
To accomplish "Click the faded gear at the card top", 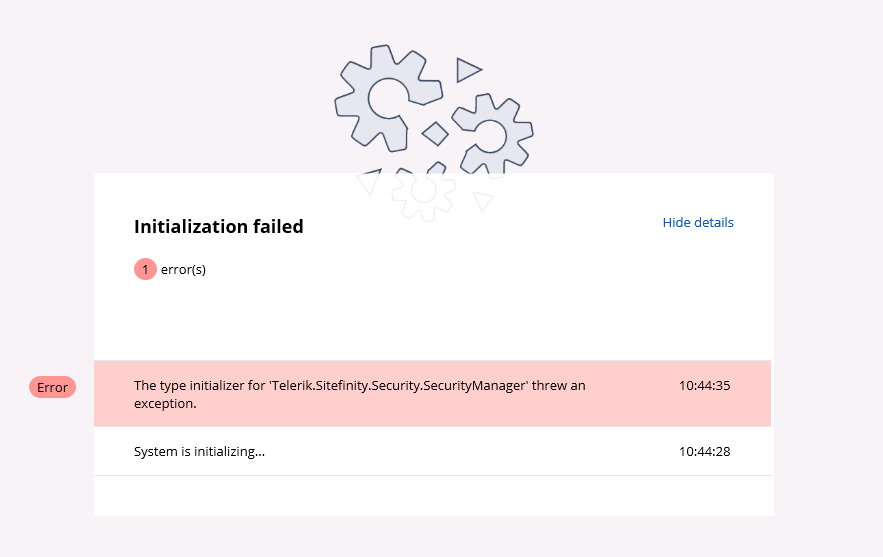I will pos(423,193).
